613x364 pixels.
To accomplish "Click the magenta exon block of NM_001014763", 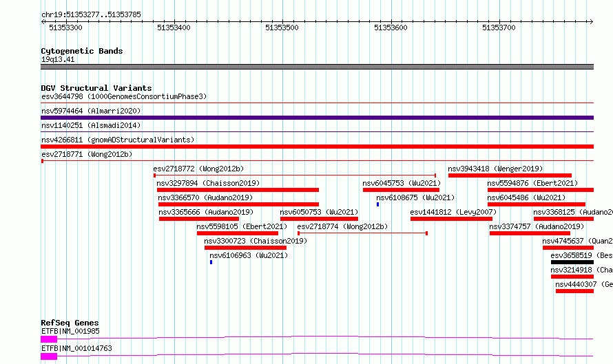I will (49, 356).
